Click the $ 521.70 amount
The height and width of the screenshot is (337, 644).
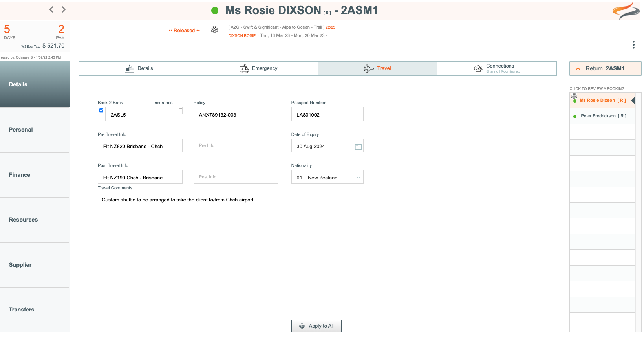pyautogui.click(x=53, y=46)
